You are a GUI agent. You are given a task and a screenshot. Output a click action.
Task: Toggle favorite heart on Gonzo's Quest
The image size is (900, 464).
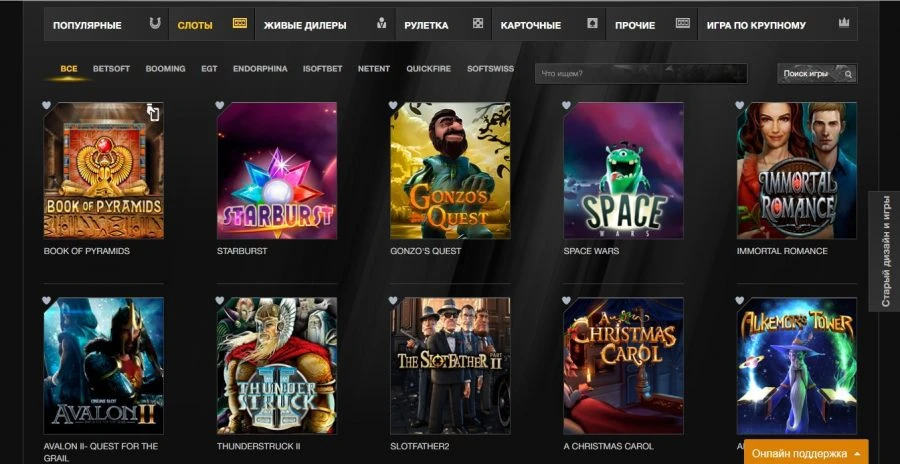pos(393,105)
